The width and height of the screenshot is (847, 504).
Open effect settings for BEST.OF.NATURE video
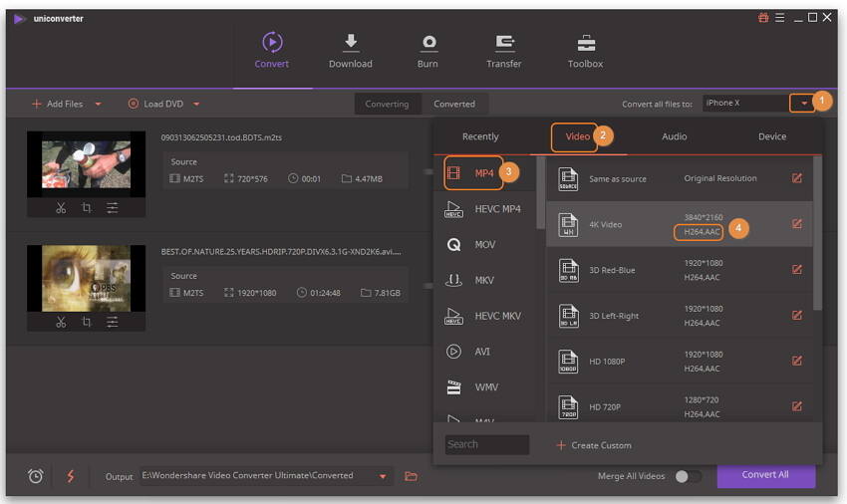[x=113, y=323]
